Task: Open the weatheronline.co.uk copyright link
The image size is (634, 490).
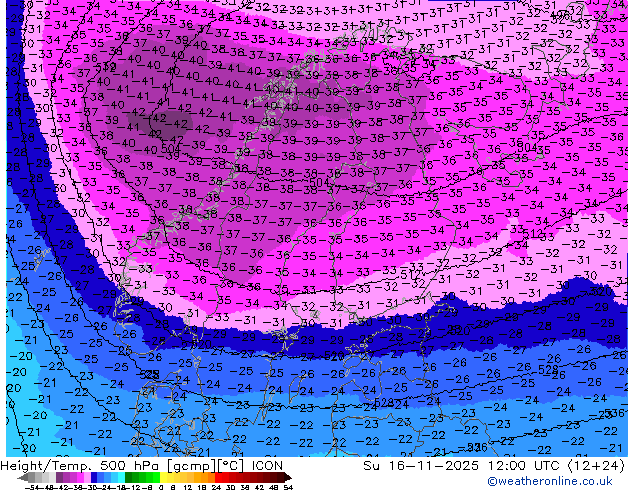Action: [x=550, y=481]
